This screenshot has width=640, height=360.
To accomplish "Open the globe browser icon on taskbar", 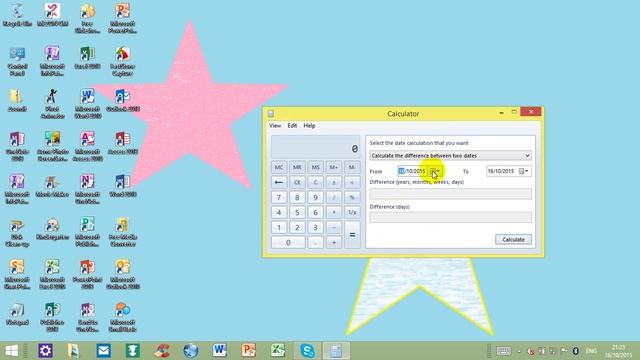I will click(191, 351).
